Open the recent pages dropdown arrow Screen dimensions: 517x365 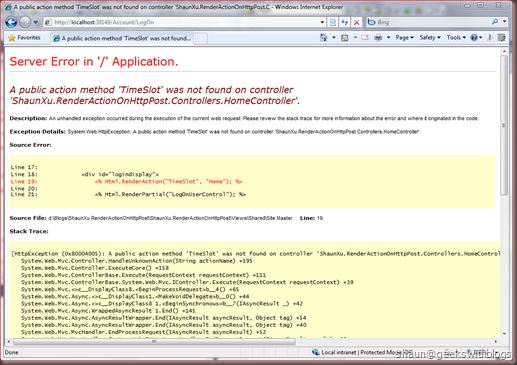pos(35,22)
